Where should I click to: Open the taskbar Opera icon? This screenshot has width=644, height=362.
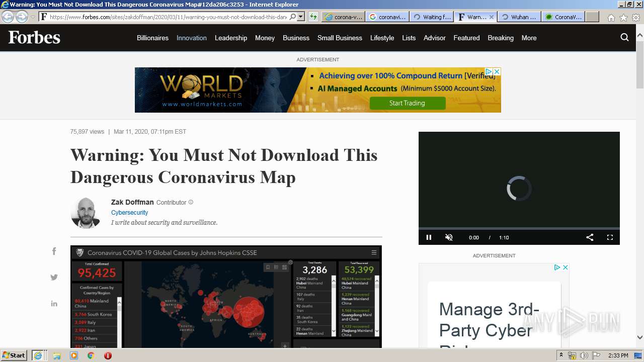pos(108,355)
